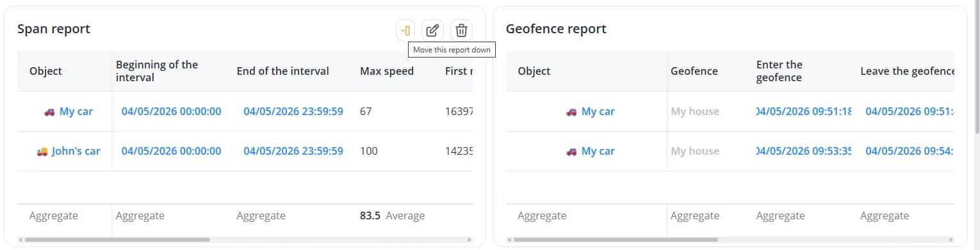This screenshot has width=980, height=250.
Task: Open My car link in Span report
Action: 76,111
